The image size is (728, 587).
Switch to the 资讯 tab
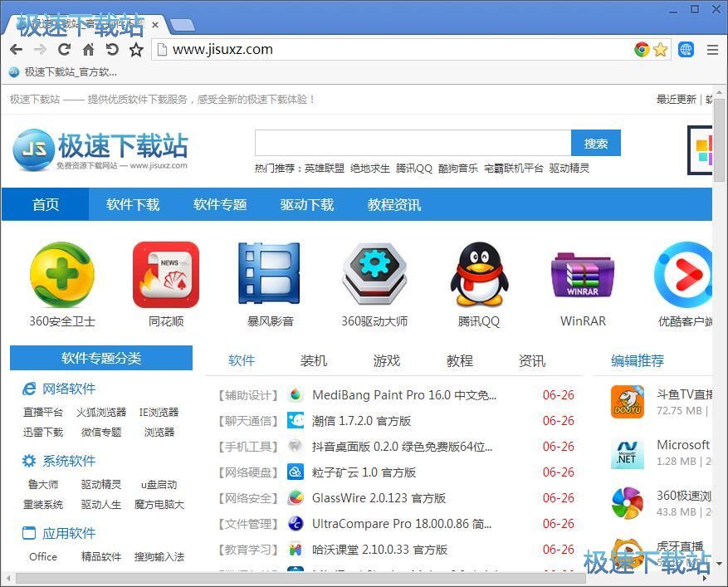click(x=532, y=360)
